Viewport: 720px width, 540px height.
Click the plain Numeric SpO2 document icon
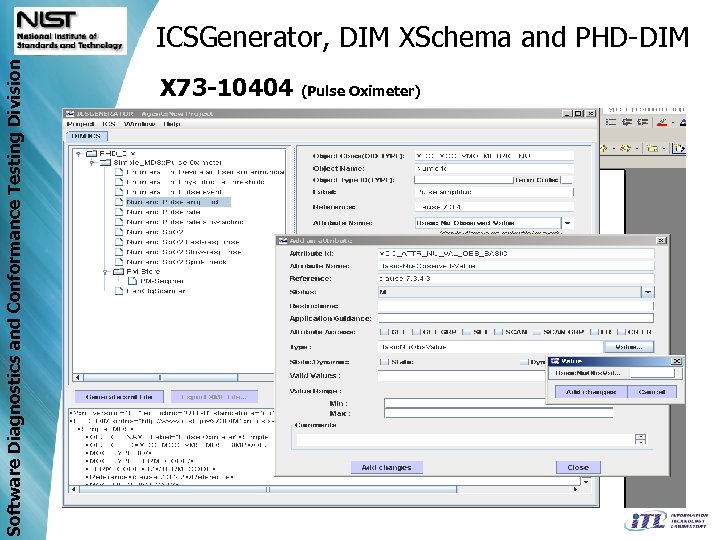(119, 232)
